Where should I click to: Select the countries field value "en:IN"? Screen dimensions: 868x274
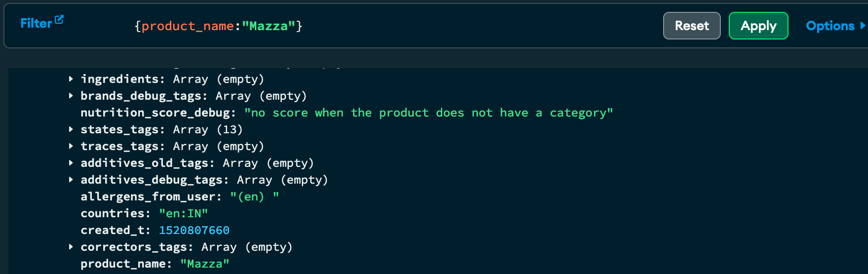click(x=183, y=214)
